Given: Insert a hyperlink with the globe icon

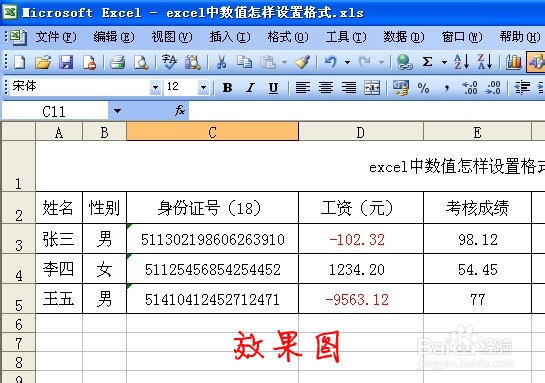Looking at the screenshot, I should pyautogui.click(x=404, y=63).
